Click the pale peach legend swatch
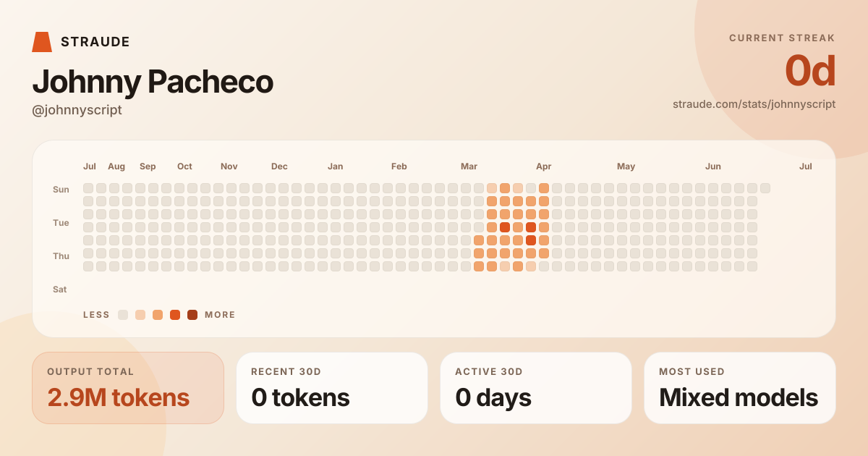 [x=140, y=315]
